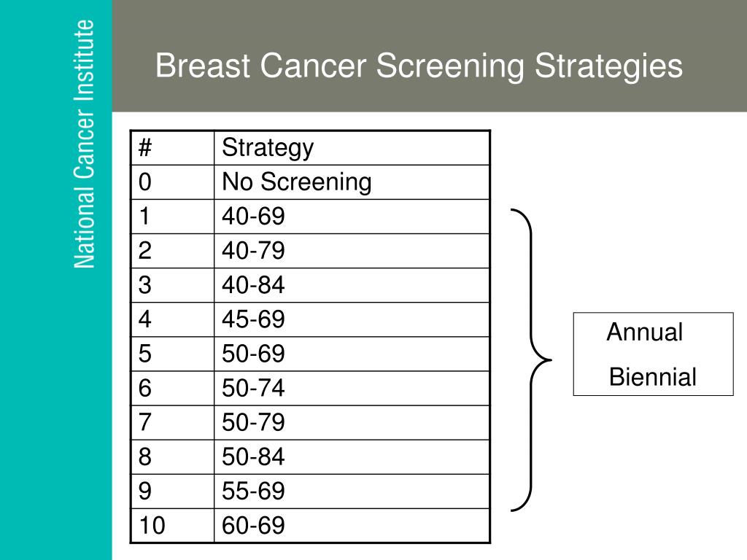
Task: Click the 50-79 strategy cell
Action: pos(352,422)
